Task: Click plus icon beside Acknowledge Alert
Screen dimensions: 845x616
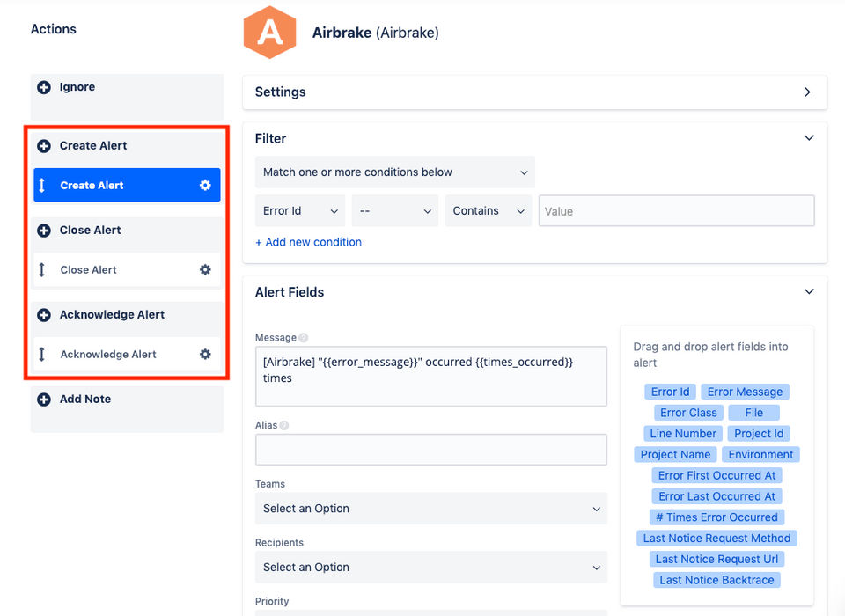Action: 44,315
